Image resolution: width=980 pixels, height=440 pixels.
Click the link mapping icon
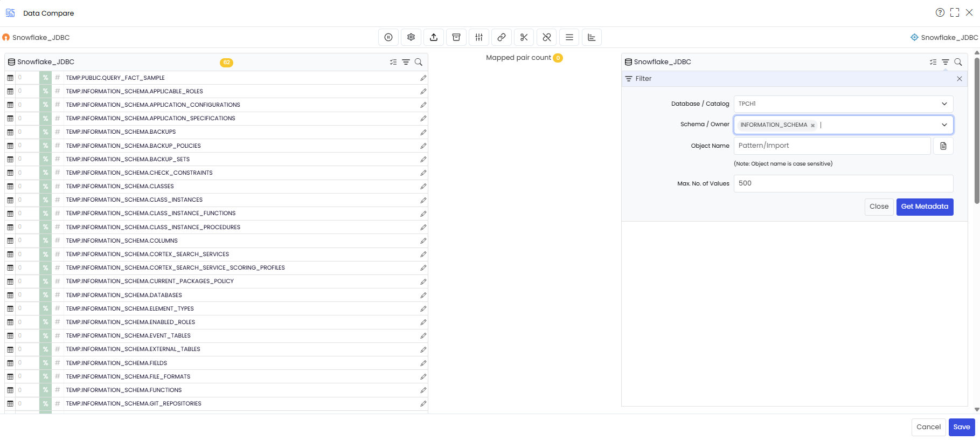pyautogui.click(x=502, y=37)
